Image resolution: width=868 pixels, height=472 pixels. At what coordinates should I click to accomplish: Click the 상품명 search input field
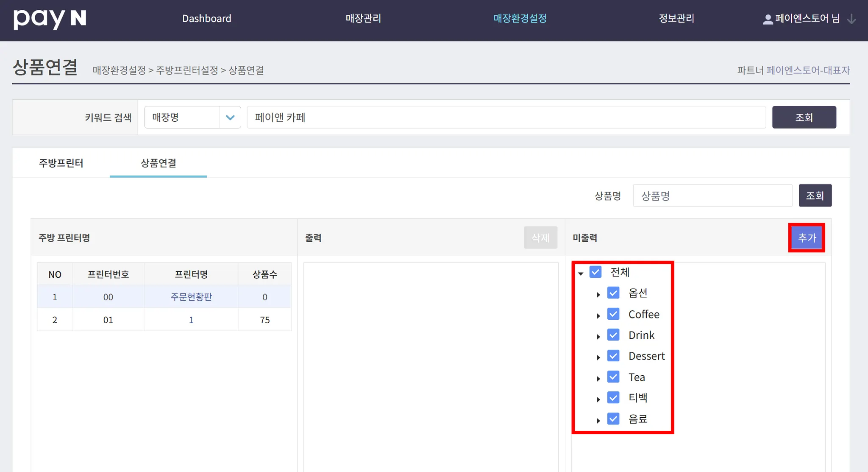(712, 196)
